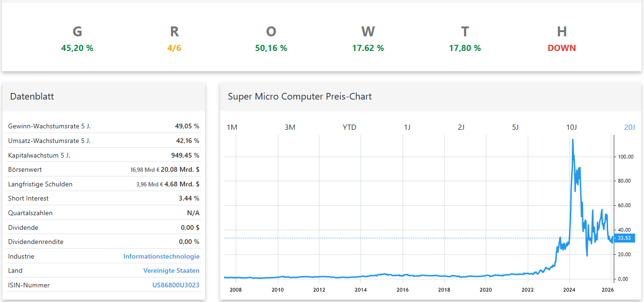Click the W score showing 17.62 %
Screen dimensions: 644x302
(x=368, y=48)
